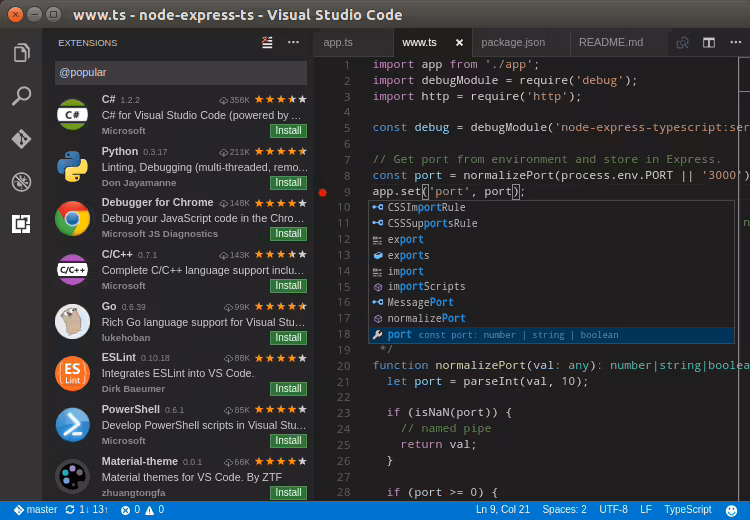The width and height of the screenshot is (750, 520).
Task: Change file encoding UTF-8
Action: (613, 510)
